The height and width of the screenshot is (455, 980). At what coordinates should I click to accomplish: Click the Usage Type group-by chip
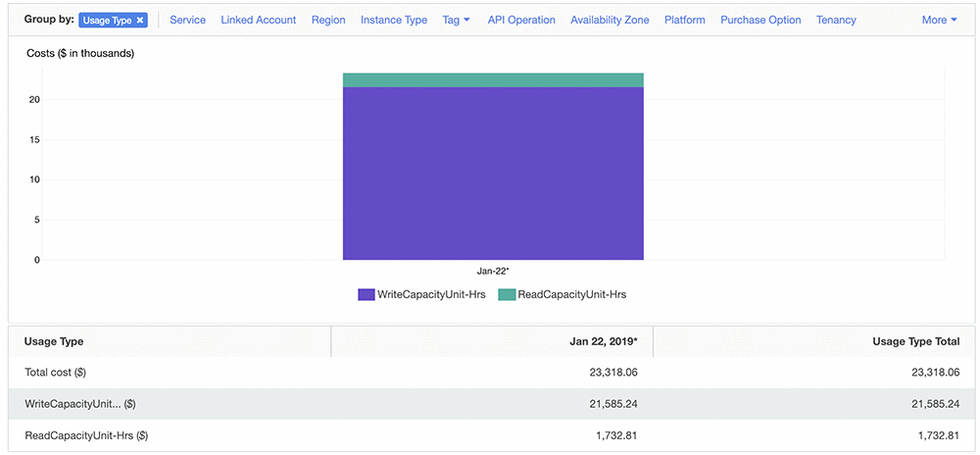[x=113, y=20]
